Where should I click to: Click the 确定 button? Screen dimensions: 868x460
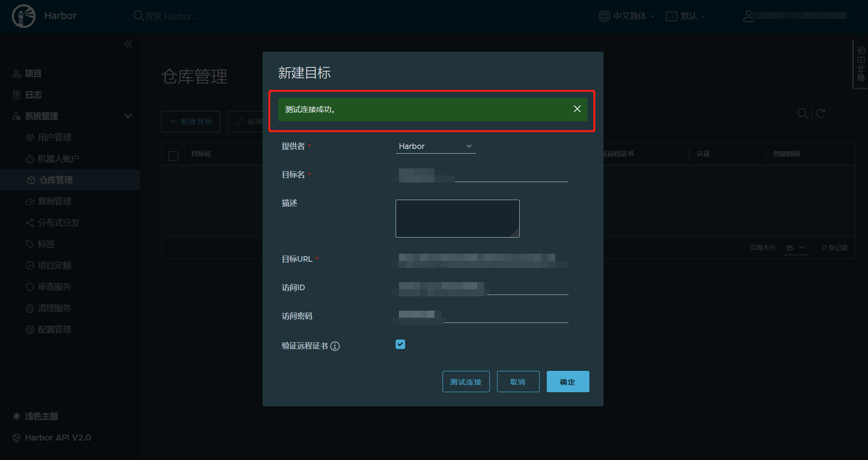568,381
